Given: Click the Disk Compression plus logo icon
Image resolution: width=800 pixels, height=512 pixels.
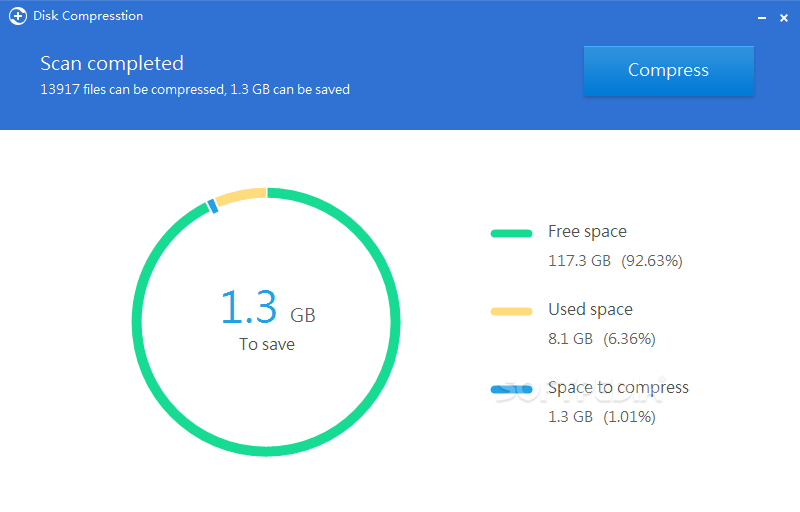Looking at the screenshot, I should click(18, 16).
